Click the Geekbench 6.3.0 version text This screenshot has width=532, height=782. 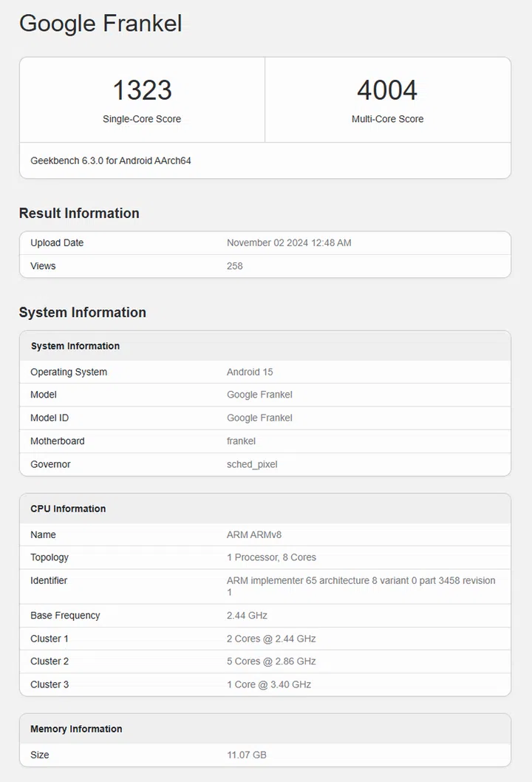(111, 160)
